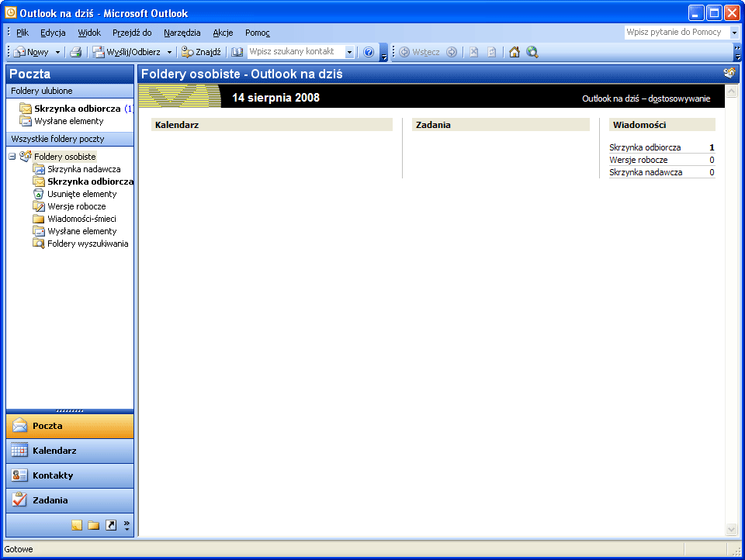Open the Pomoc menu
The height and width of the screenshot is (560, 745).
pos(257,33)
